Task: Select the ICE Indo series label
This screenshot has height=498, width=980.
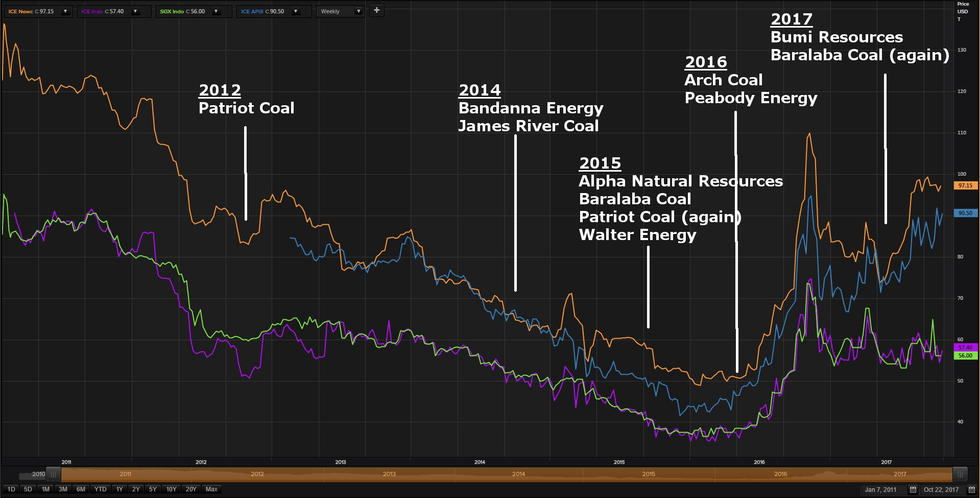Action: (92, 11)
